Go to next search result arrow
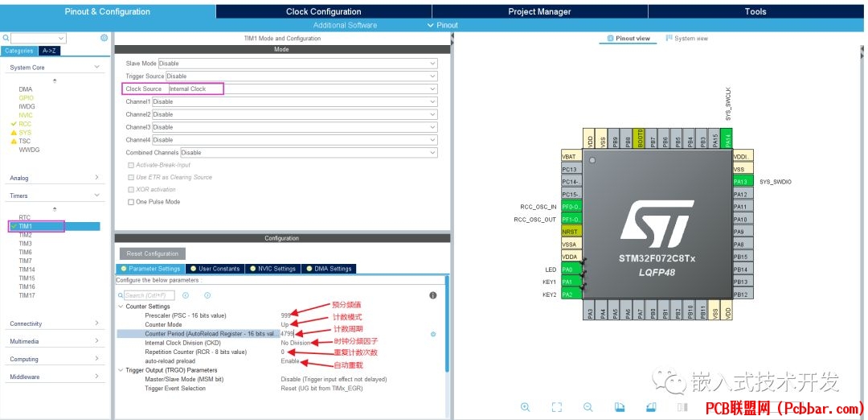Image resolution: width=868 pixels, height=420 pixels. pos(207,295)
